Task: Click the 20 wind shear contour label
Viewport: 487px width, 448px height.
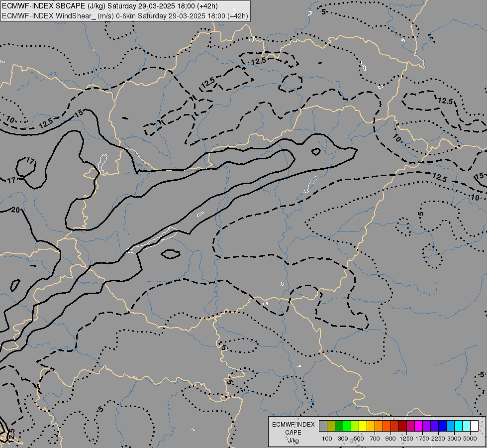Action: [15, 210]
